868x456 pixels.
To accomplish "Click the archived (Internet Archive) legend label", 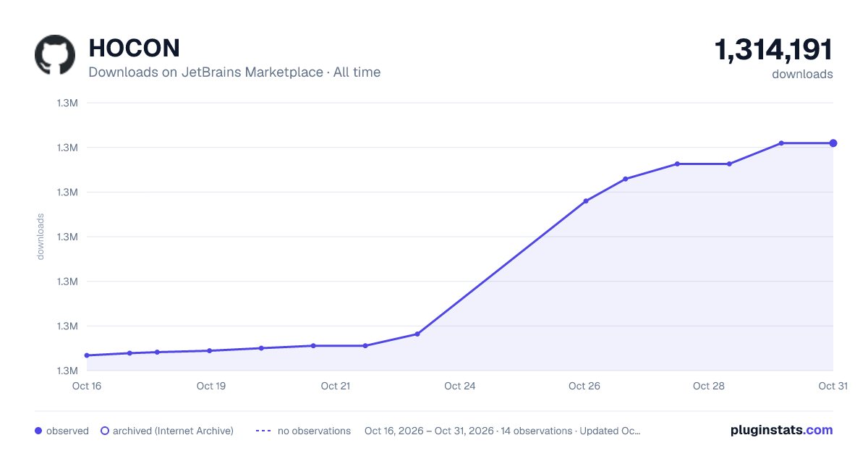I will [173, 431].
